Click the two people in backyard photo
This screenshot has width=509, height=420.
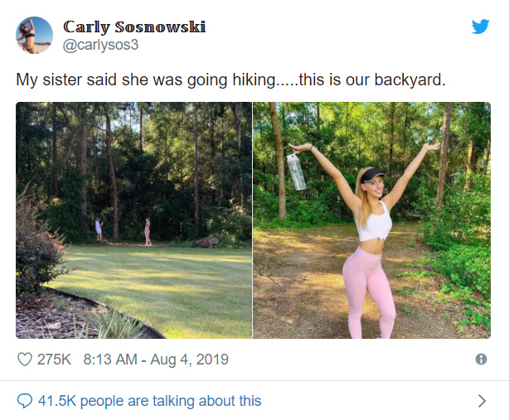click(x=123, y=230)
